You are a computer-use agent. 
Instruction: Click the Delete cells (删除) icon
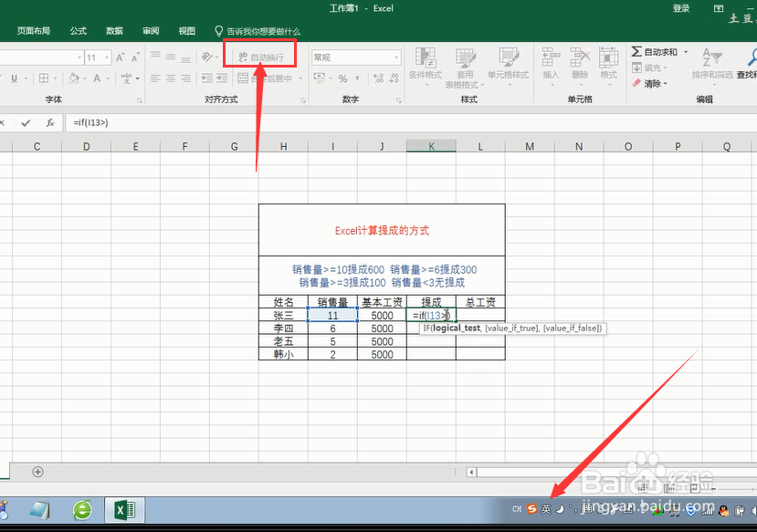[580, 65]
